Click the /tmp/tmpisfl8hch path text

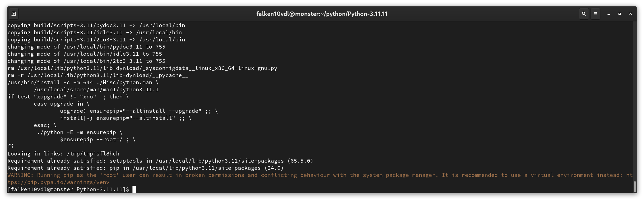93,154
